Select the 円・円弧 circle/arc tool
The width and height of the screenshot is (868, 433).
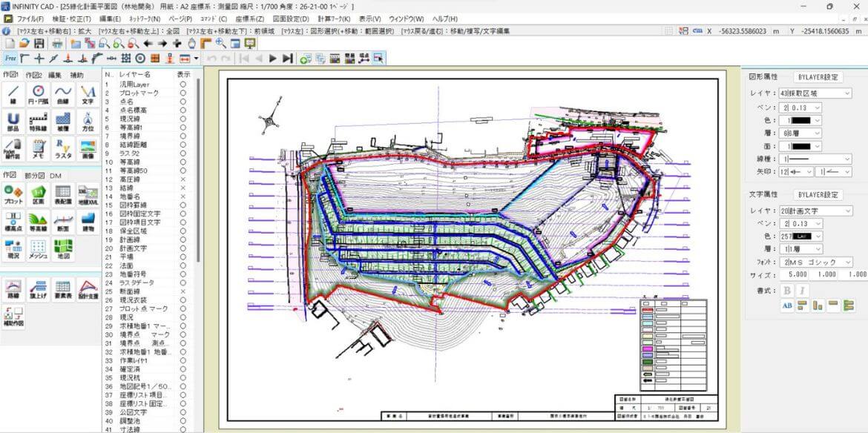coord(38,93)
